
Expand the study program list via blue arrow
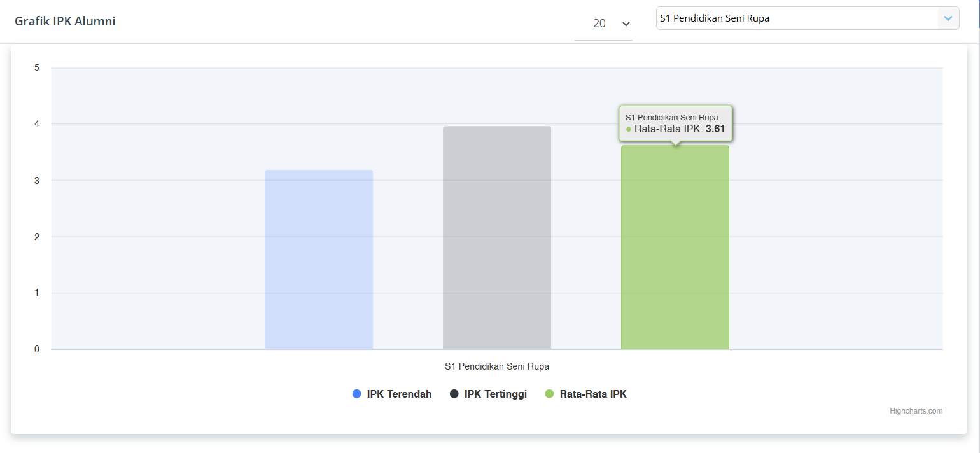point(948,18)
